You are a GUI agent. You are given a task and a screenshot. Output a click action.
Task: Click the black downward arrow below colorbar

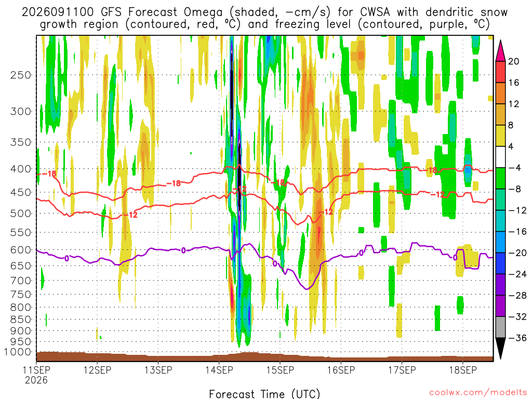[500, 349]
